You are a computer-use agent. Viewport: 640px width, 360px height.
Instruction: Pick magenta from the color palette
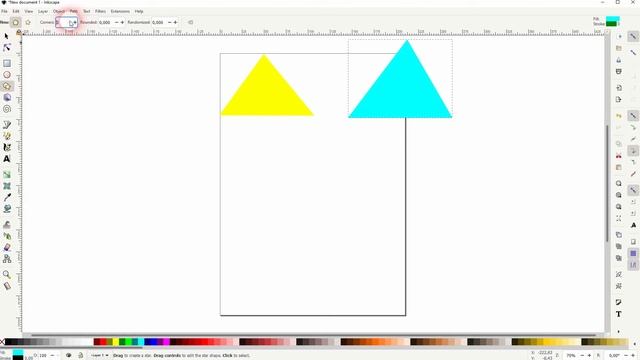(x=167, y=342)
